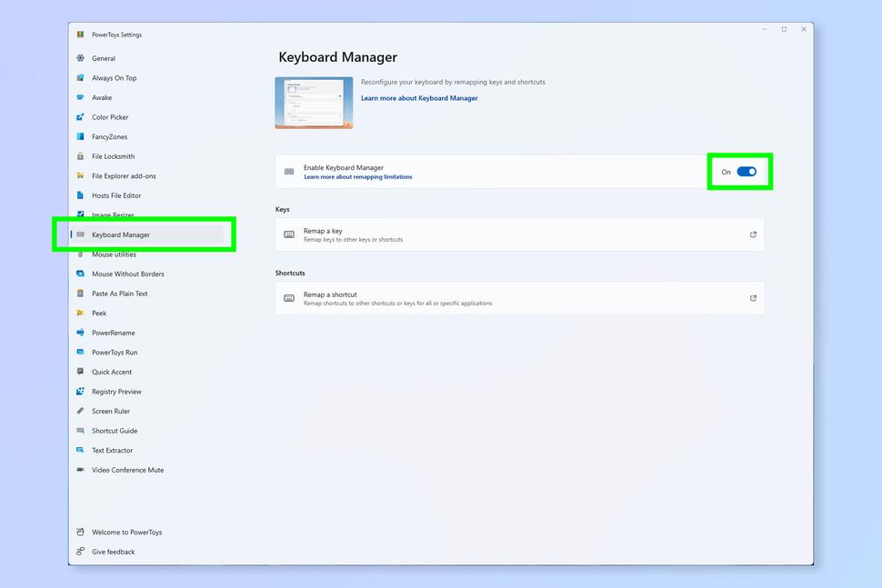Select the Video Conference Mute icon
Screen dimensions: 882x588
(82, 470)
